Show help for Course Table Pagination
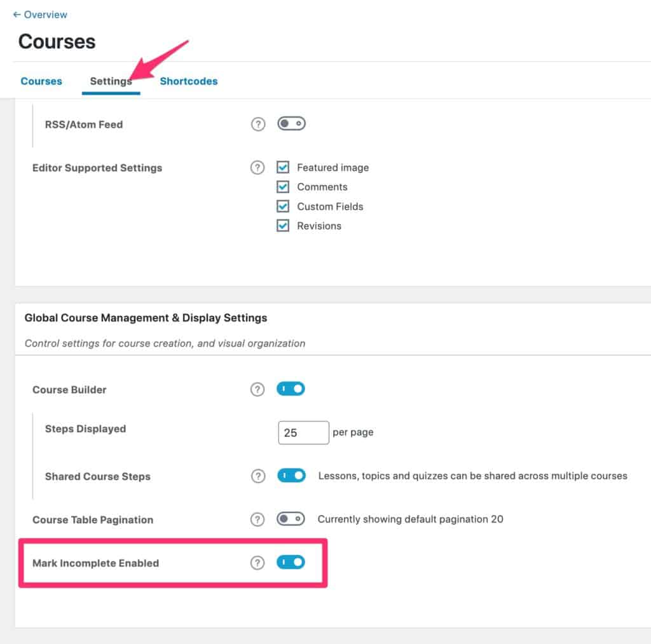The width and height of the screenshot is (651, 644). coord(257,519)
